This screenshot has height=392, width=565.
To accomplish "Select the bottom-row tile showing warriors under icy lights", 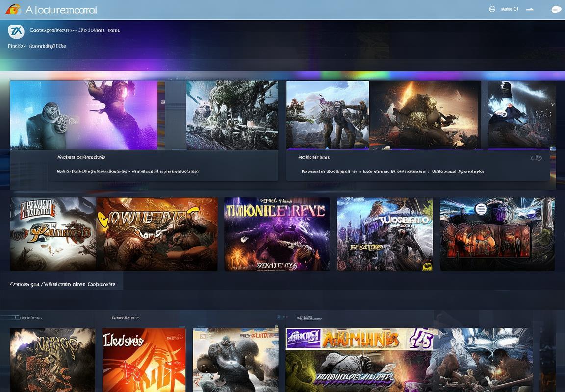I will click(x=483, y=360).
